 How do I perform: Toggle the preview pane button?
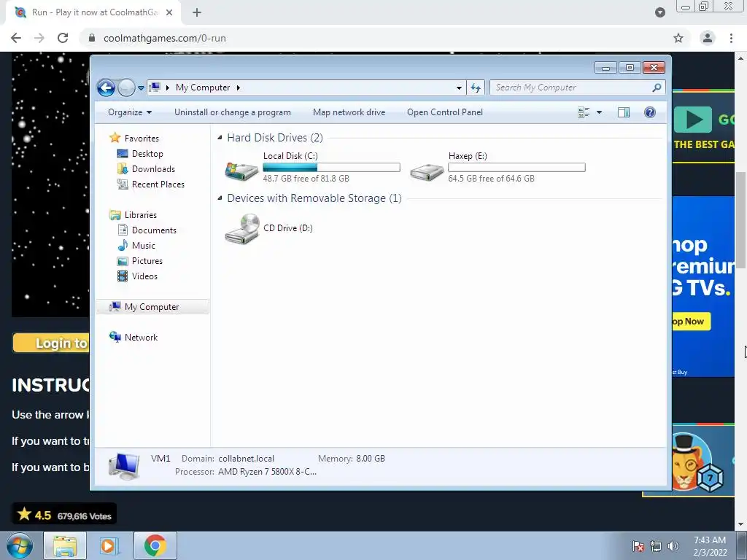624,112
